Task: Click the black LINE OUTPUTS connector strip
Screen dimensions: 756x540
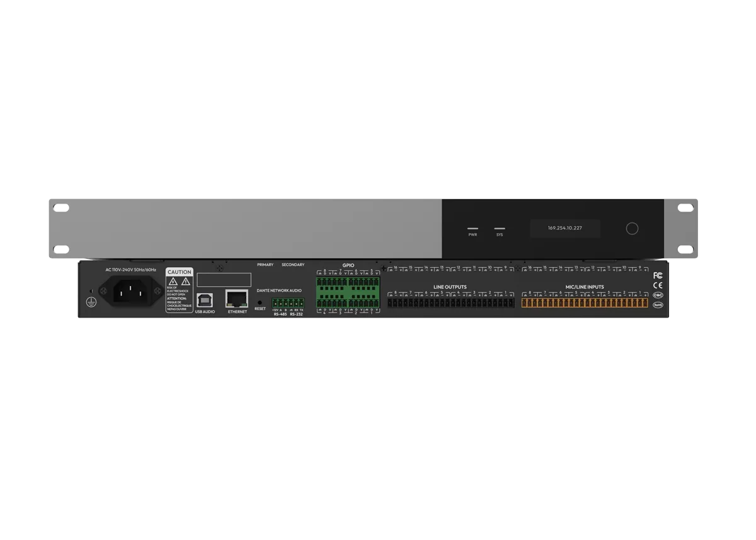Action: pyautogui.click(x=450, y=303)
